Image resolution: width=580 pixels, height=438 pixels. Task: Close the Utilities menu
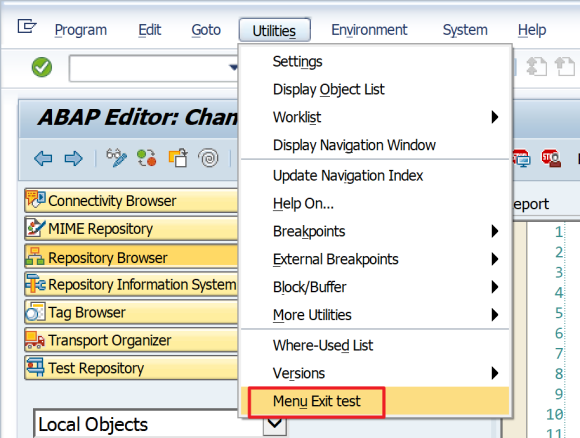pyautogui.click(x=274, y=30)
